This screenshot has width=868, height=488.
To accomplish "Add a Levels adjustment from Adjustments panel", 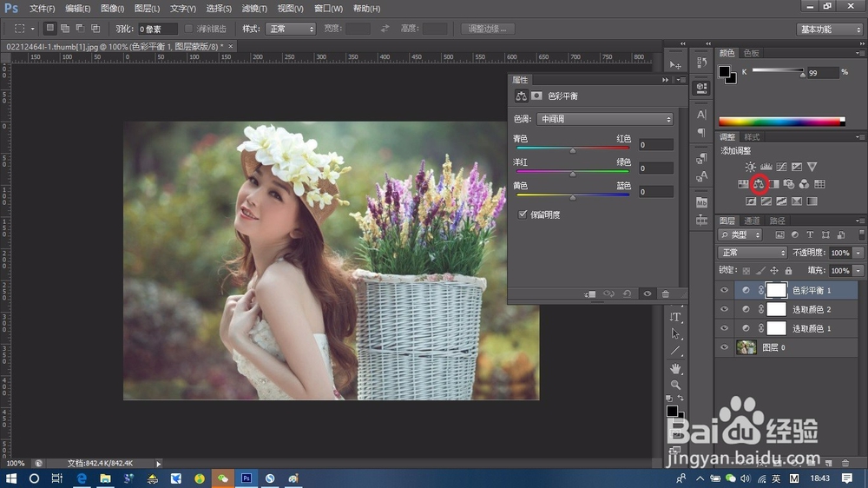I will (766, 167).
